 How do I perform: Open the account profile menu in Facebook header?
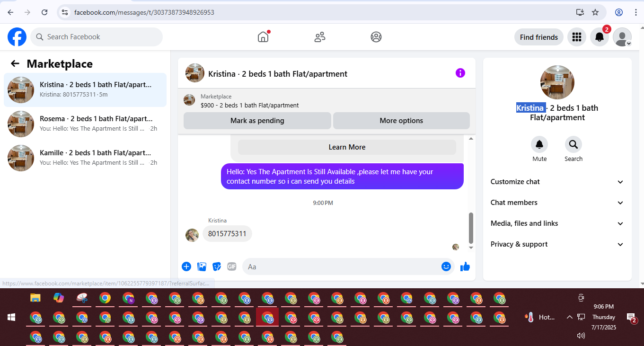tap(622, 37)
